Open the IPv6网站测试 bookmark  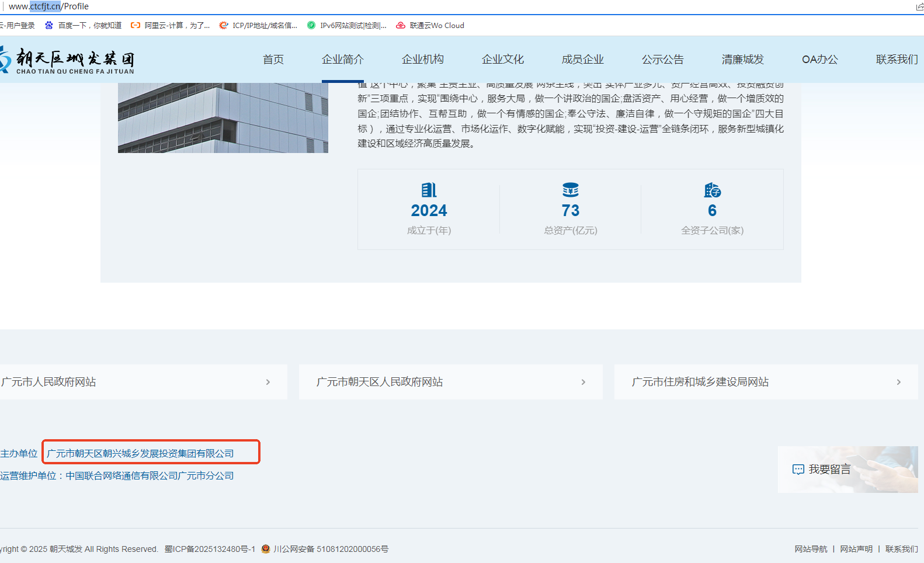pyautogui.click(x=347, y=26)
